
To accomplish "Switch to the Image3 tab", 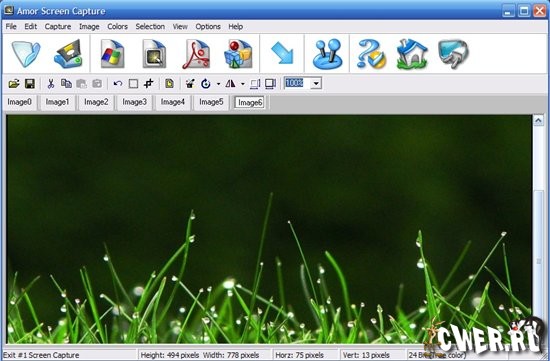I will [134, 102].
